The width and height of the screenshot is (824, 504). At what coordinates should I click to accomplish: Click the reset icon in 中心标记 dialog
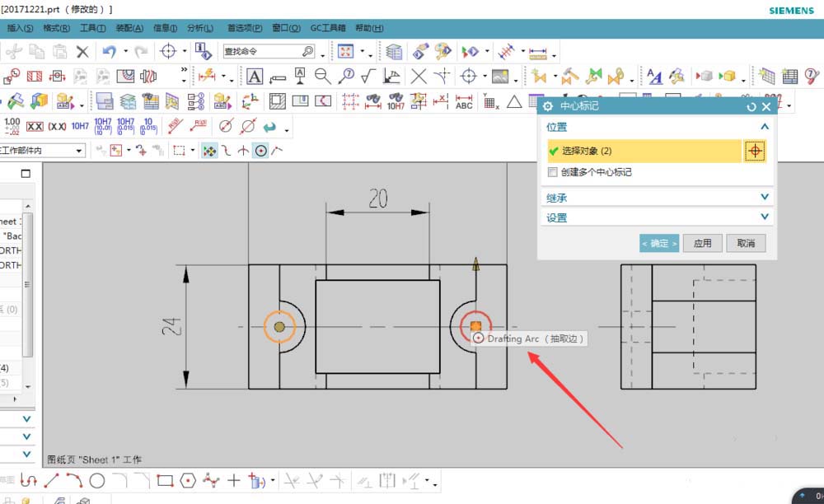pos(751,106)
